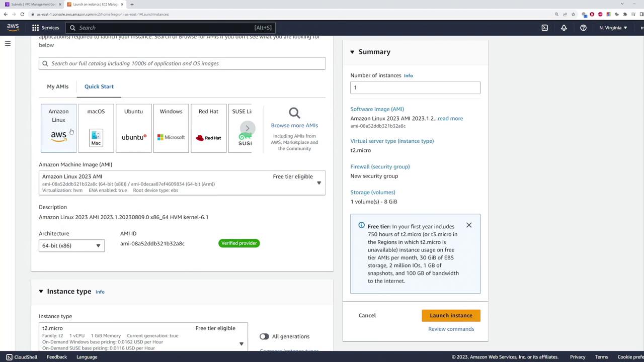Open the browser extensions puzzle icon
This screenshot has height=362, width=644.
625,14
